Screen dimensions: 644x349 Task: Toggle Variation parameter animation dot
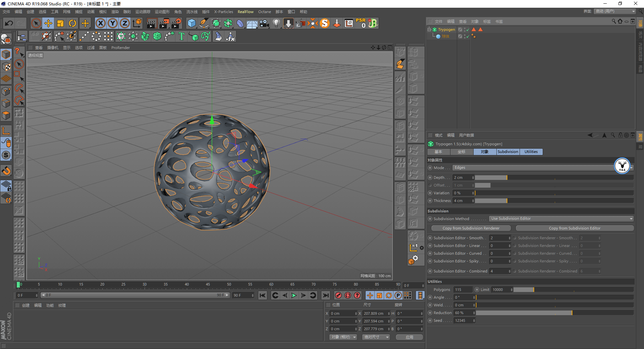[430, 193]
